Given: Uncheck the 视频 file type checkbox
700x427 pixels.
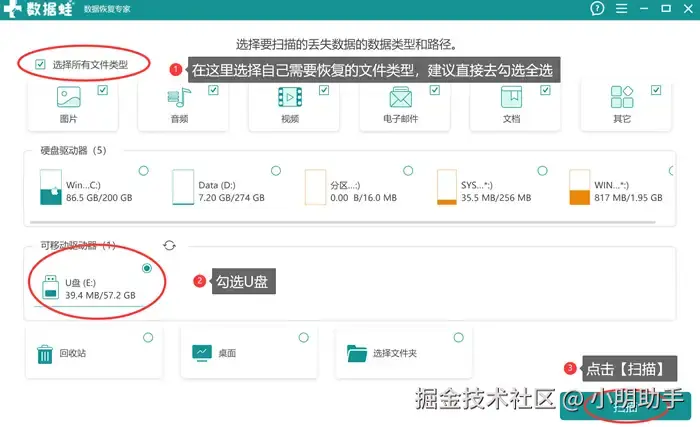Looking at the screenshot, I should (x=324, y=90).
